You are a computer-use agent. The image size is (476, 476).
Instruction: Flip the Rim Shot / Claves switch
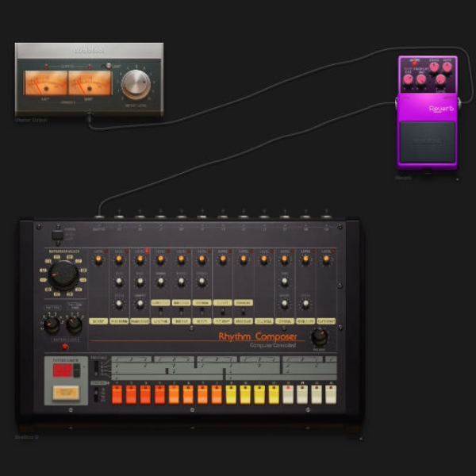(222, 311)
